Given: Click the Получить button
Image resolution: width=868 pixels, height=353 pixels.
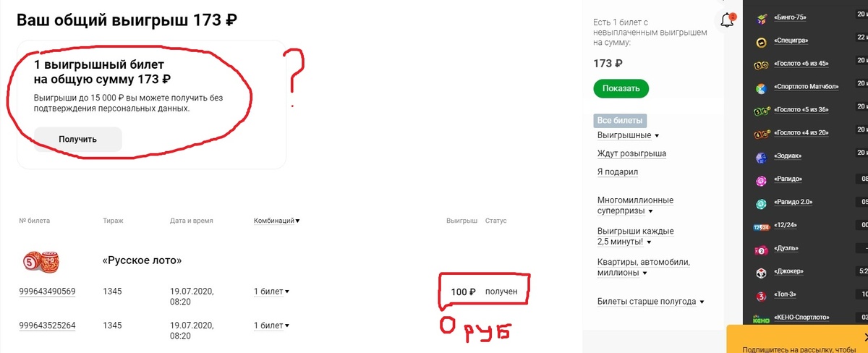Looking at the screenshot, I should (x=78, y=139).
